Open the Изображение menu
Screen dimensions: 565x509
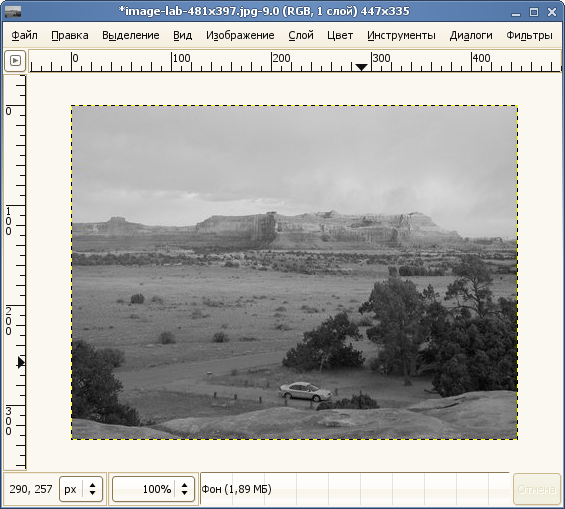(x=240, y=35)
